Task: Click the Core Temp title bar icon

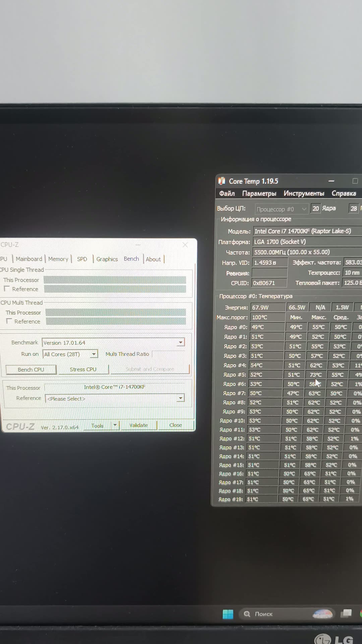Action: click(x=222, y=181)
